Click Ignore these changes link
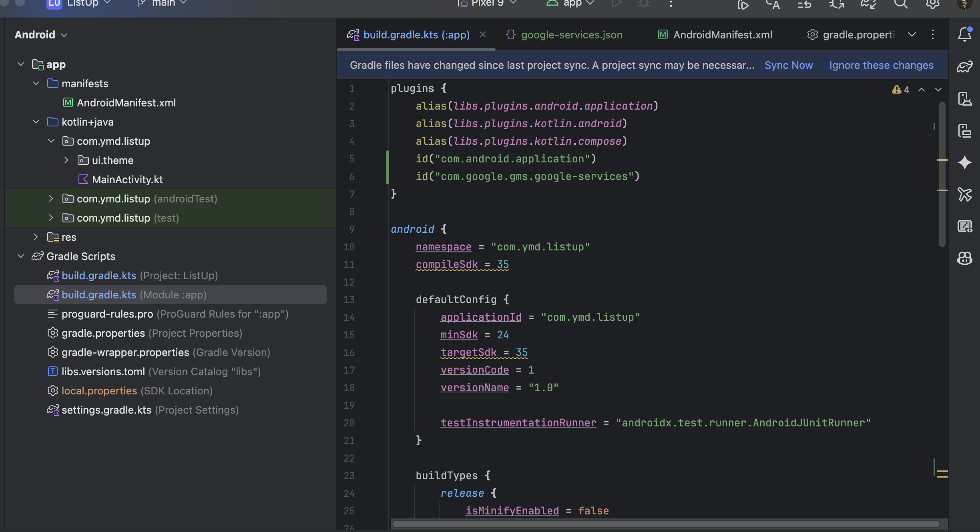Image resolution: width=980 pixels, height=532 pixels. [x=881, y=65]
